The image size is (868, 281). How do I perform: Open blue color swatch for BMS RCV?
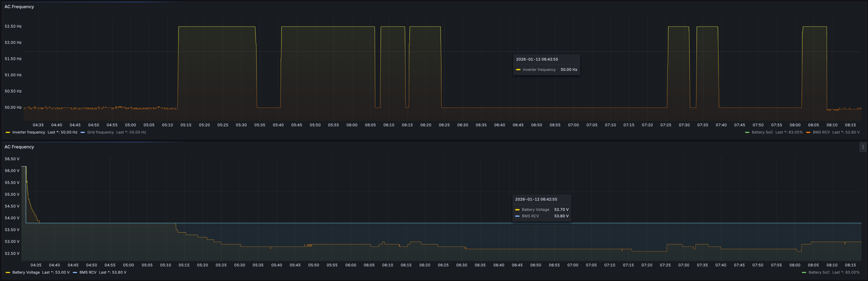point(75,272)
